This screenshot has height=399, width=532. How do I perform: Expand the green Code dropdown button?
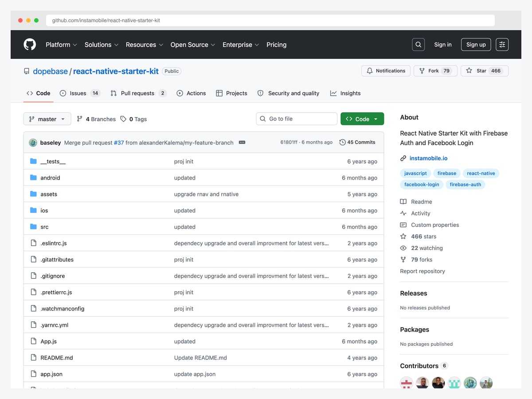pos(362,119)
